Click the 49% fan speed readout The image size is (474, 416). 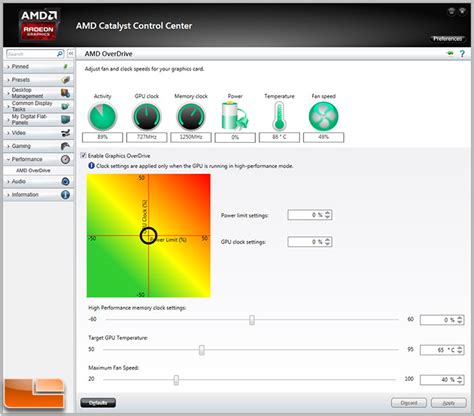pos(323,137)
